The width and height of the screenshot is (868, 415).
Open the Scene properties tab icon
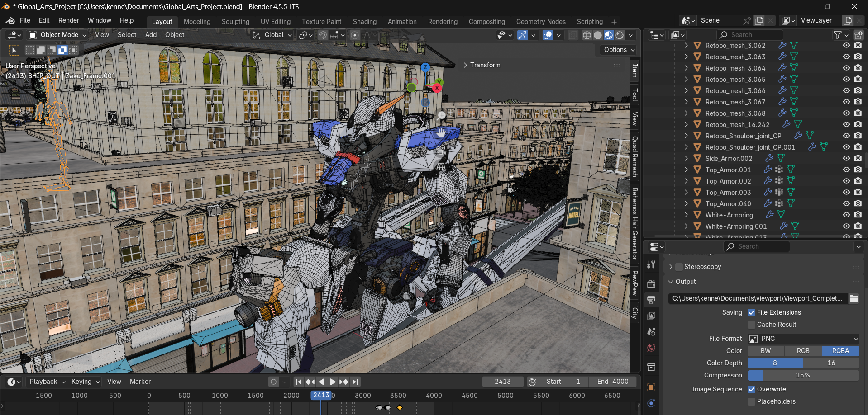(651, 331)
